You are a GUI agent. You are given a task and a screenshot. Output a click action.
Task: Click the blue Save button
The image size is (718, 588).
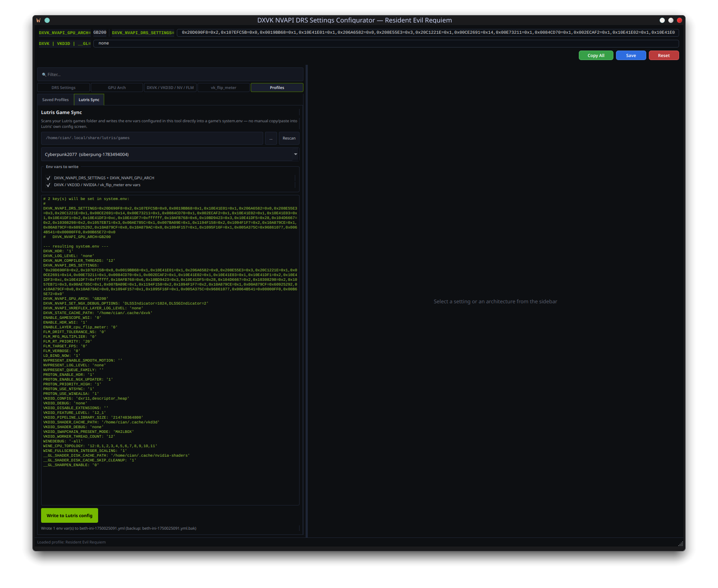click(631, 55)
